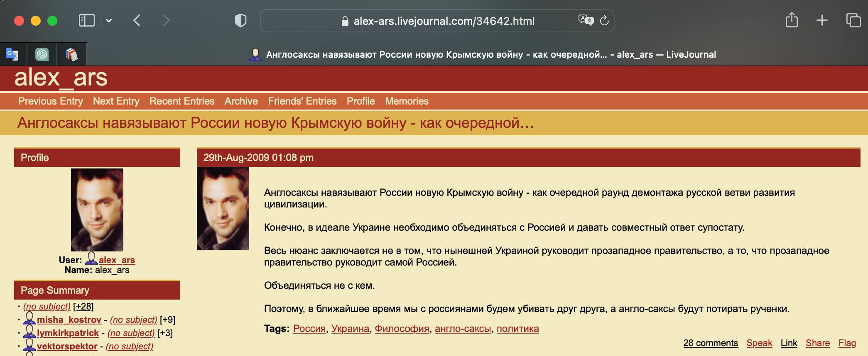Screen dimensions: 868x356
Task: Open the 28 comments link
Action: click(711, 343)
